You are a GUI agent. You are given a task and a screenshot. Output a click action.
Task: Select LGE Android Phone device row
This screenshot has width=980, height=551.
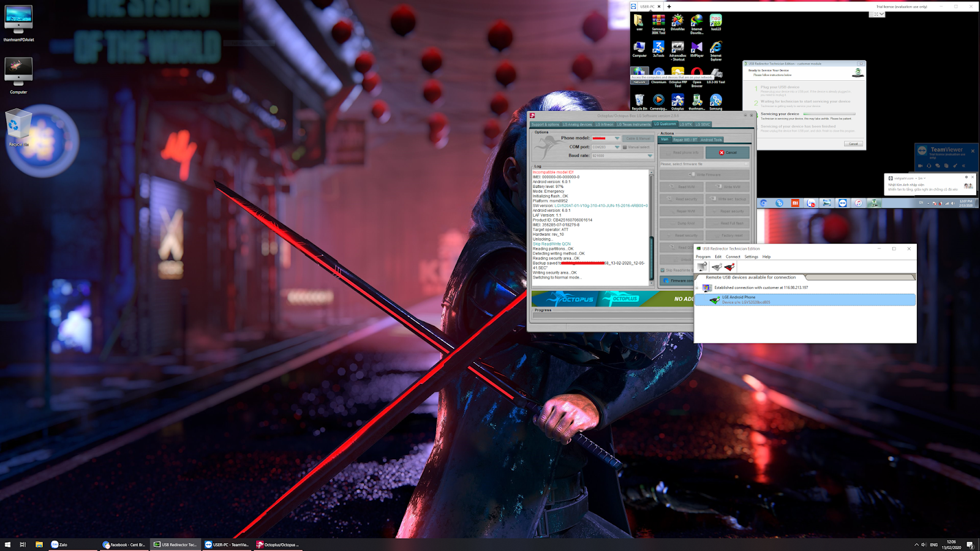click(x=805, y=299)
